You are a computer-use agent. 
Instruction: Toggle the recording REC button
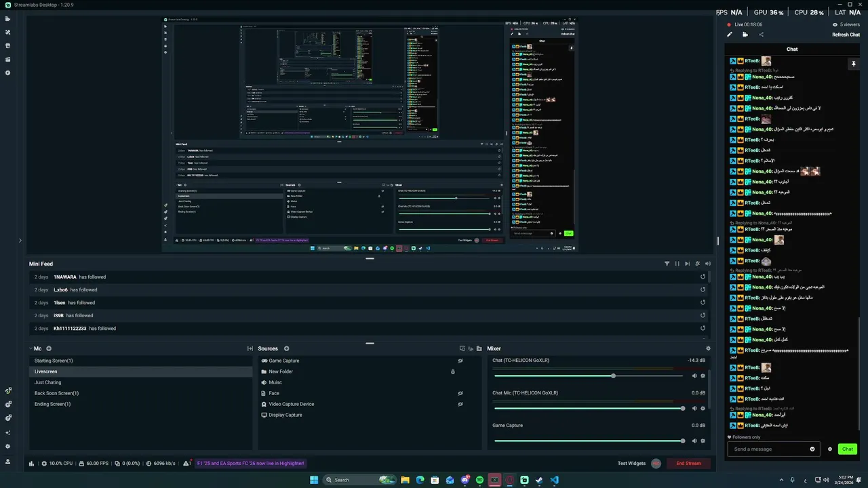click(656, 464)
